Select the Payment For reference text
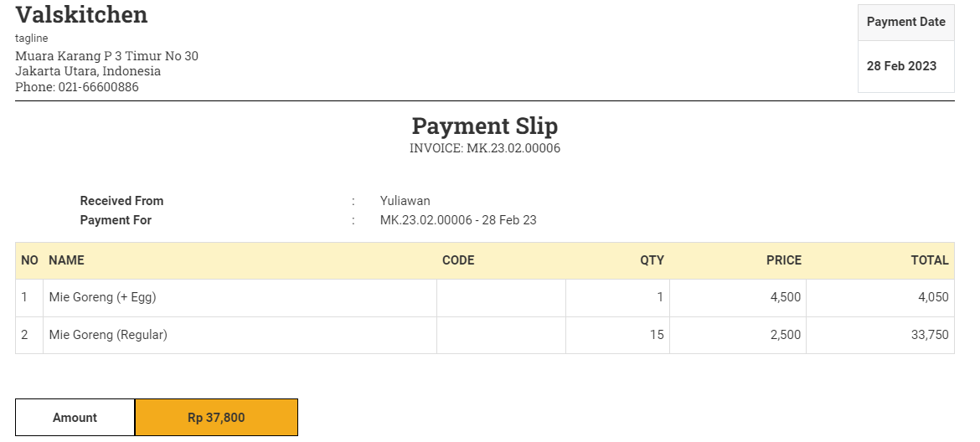980x442 pixels. 458,220
